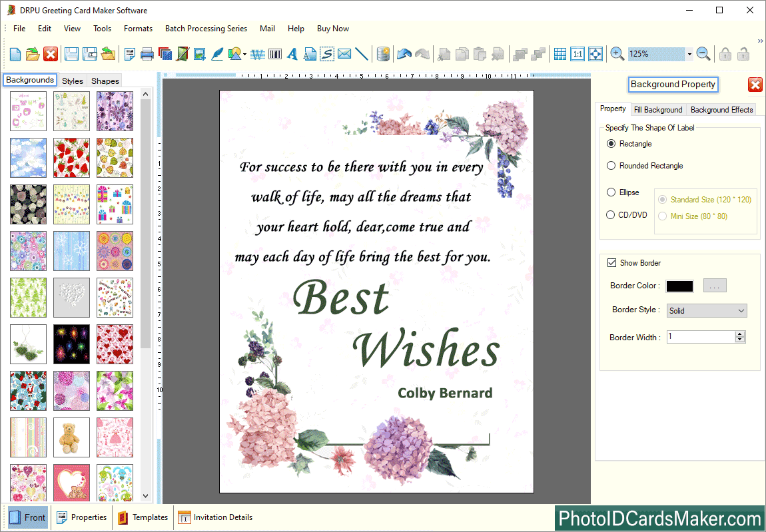Select the Line drawing tool
The width and height of the screenshot is (766, 532).
(x=362, y=54)
